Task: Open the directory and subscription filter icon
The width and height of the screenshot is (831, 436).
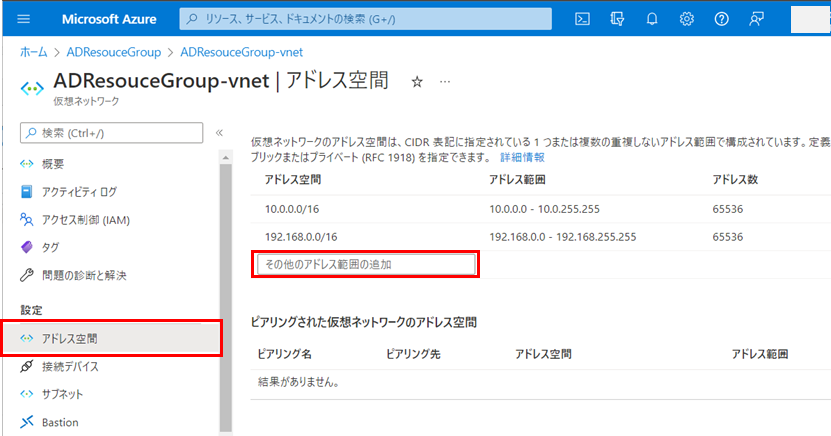Action: [617, 19]
